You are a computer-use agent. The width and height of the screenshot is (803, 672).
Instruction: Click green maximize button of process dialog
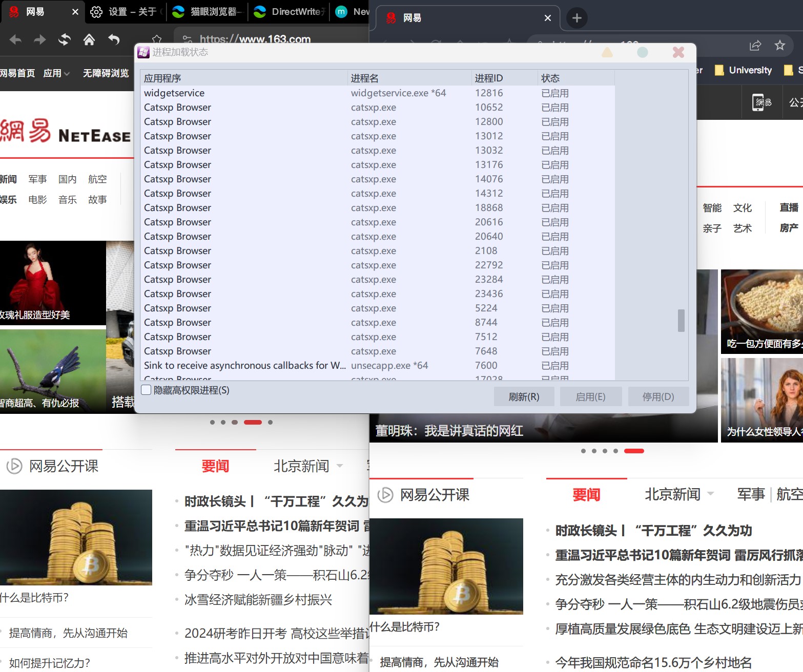pos(643,52)
